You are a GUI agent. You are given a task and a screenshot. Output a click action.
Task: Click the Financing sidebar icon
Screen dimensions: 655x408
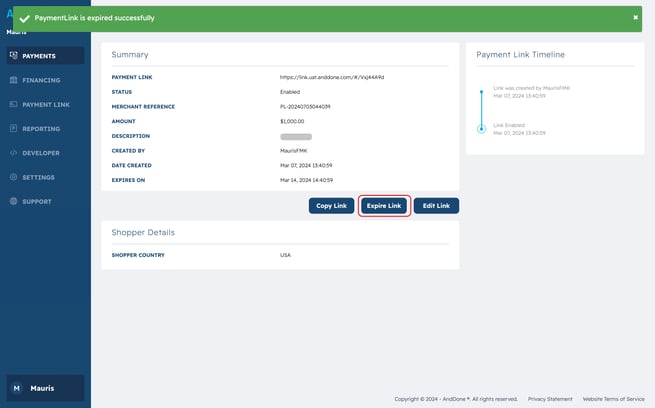click(14, 80)
